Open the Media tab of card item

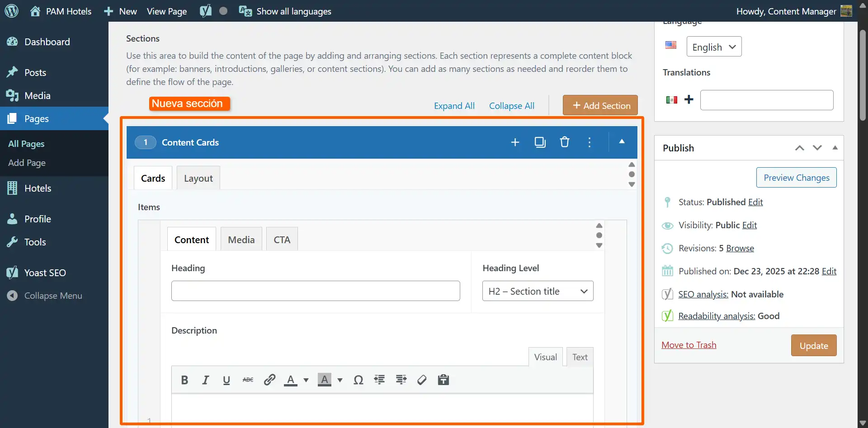click(x=241, y=240)
